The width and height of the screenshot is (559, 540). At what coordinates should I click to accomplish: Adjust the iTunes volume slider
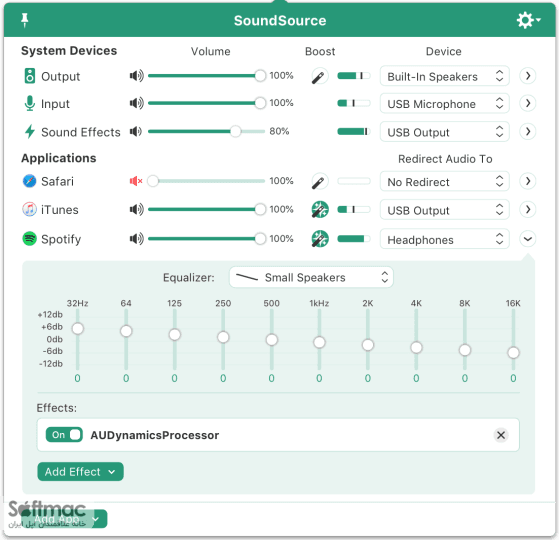(x=207, y=209)
